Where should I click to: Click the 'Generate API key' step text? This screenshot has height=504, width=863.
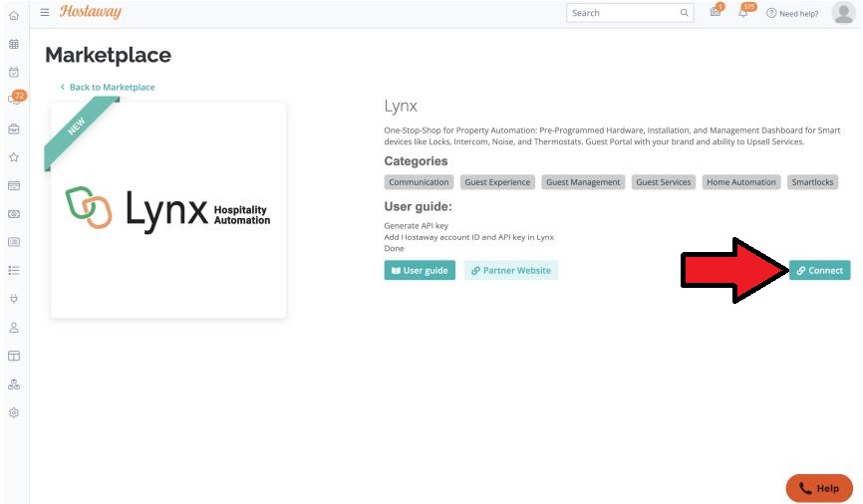(x=417, y=225)
